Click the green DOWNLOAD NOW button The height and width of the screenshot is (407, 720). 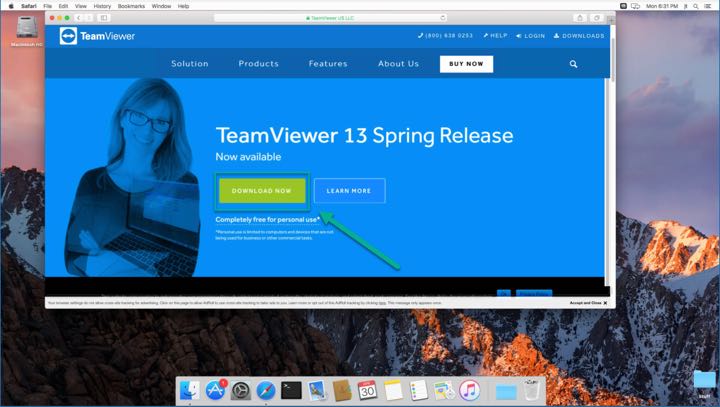[x=262, y=191]
